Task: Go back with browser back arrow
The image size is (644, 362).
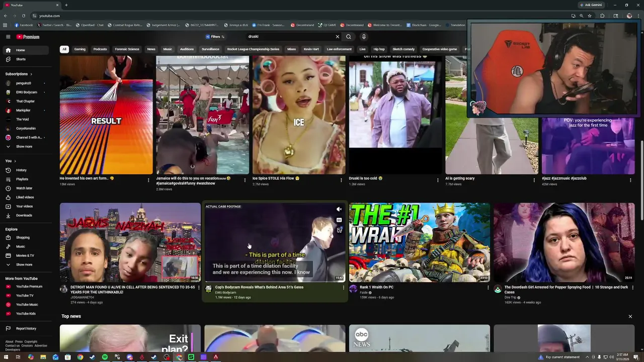Action: click(5, 16)
